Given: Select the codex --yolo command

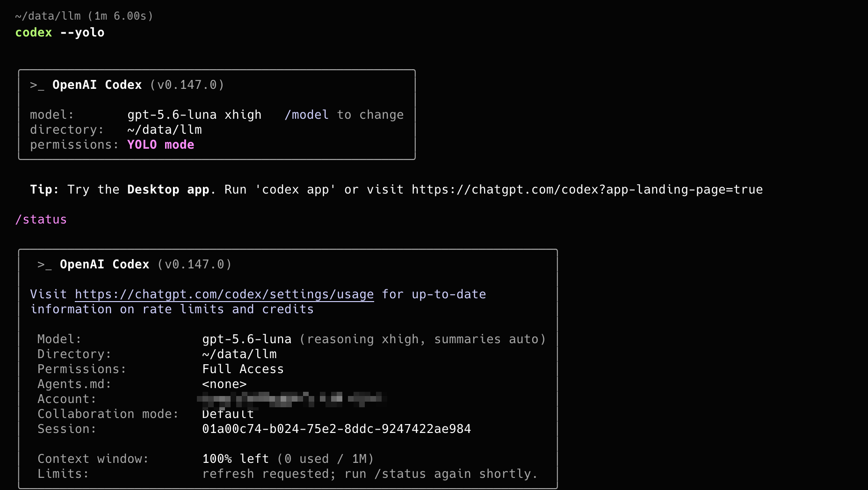Looking at the screenshot, I should (x=60, y=32).
